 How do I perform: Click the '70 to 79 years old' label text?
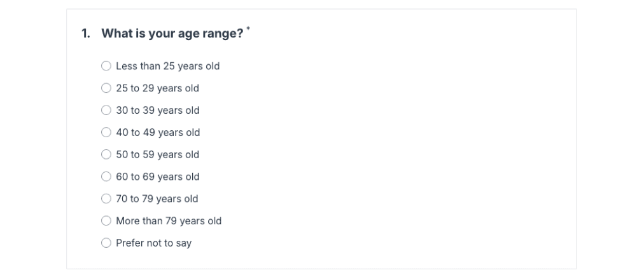(157, 199)
